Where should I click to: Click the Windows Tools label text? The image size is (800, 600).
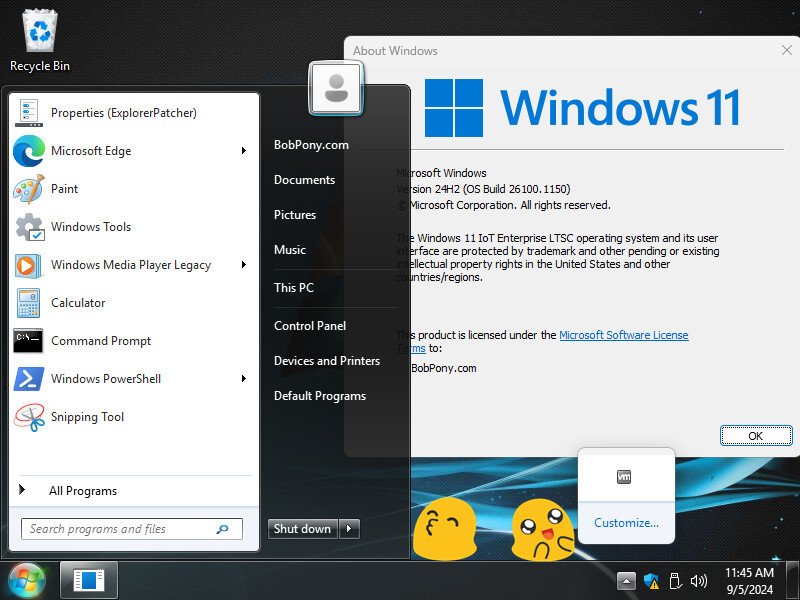click(91, 227)
